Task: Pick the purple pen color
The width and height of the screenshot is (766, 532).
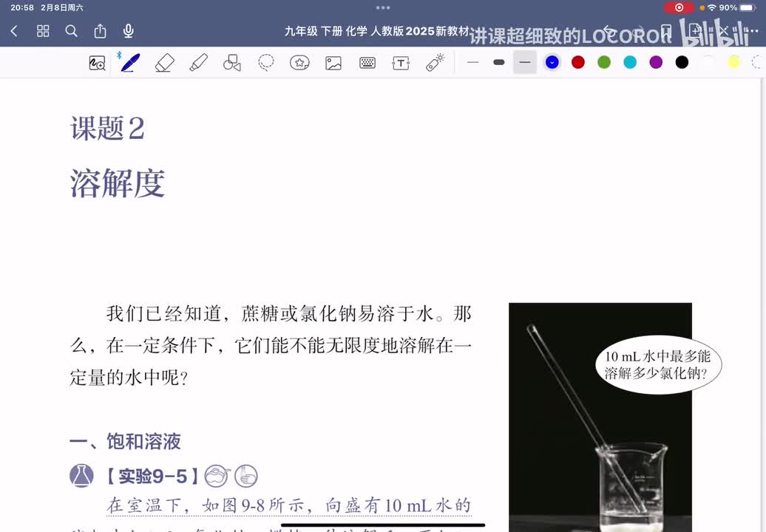Action: 656,63
